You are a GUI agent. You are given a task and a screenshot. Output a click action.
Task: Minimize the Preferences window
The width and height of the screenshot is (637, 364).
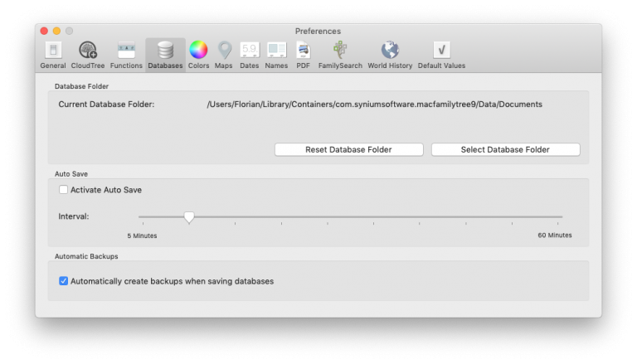click(57, 31)
